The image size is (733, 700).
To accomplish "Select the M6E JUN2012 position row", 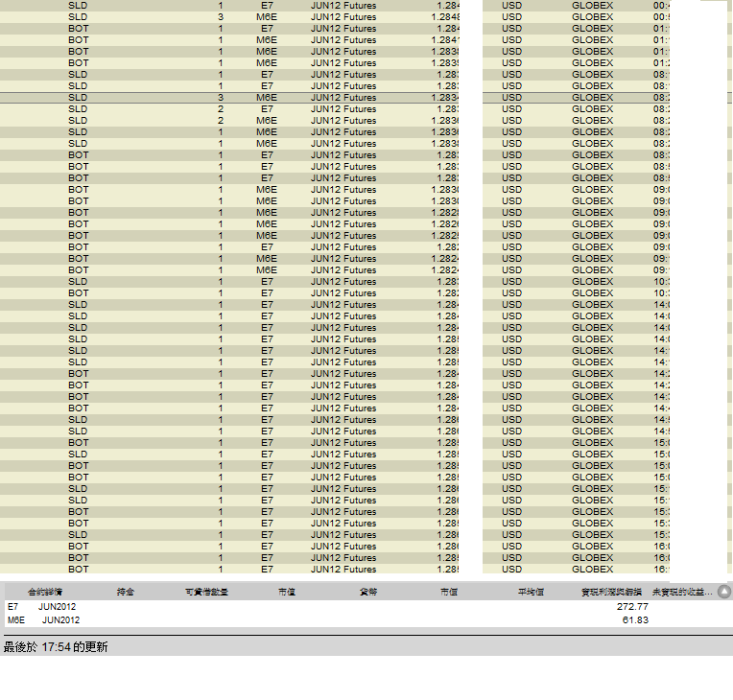I will coord(366,620).
